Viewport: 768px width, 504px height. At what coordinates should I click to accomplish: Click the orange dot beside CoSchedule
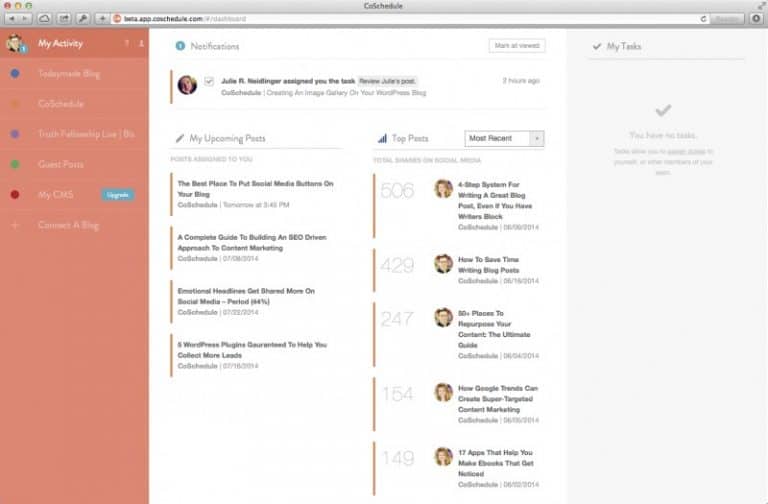(15, 104)
